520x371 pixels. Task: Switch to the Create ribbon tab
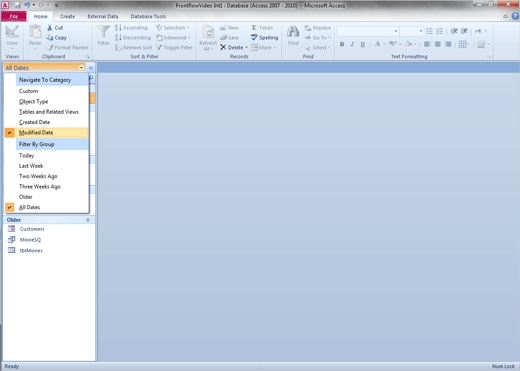point(67,16)
